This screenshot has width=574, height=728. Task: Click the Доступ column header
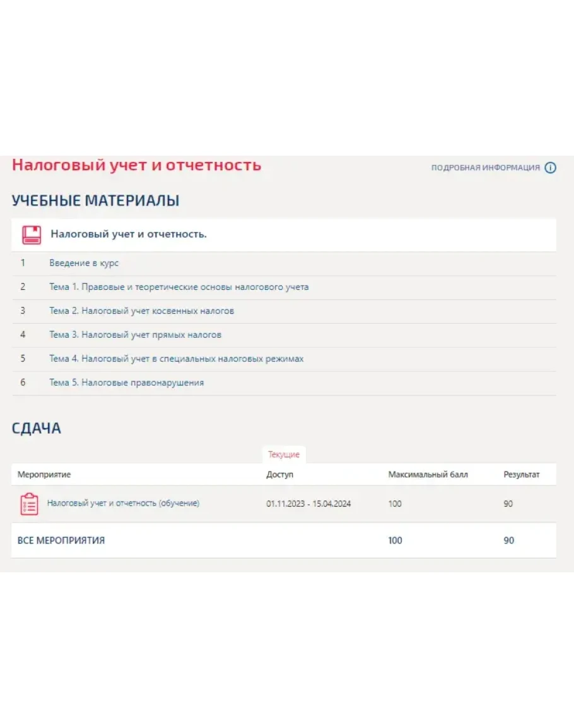(280, 475)
